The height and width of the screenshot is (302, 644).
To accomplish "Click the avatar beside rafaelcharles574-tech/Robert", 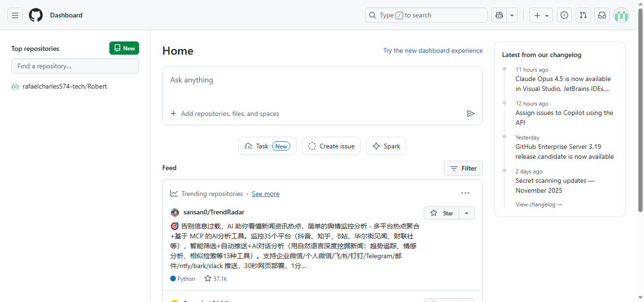I will (15, 86).
